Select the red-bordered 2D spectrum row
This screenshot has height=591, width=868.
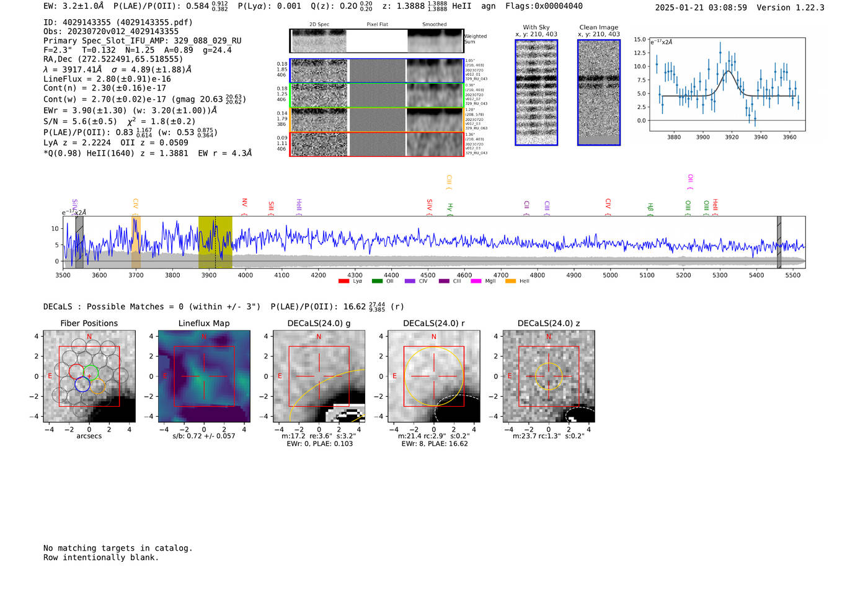pyautogui.click(x=377, y=144)
